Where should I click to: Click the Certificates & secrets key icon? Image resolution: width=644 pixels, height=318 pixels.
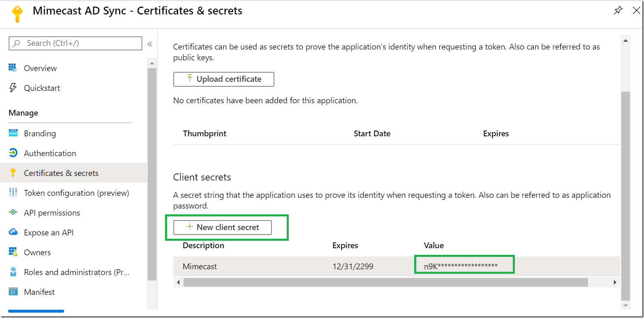[x=13, y=173]
